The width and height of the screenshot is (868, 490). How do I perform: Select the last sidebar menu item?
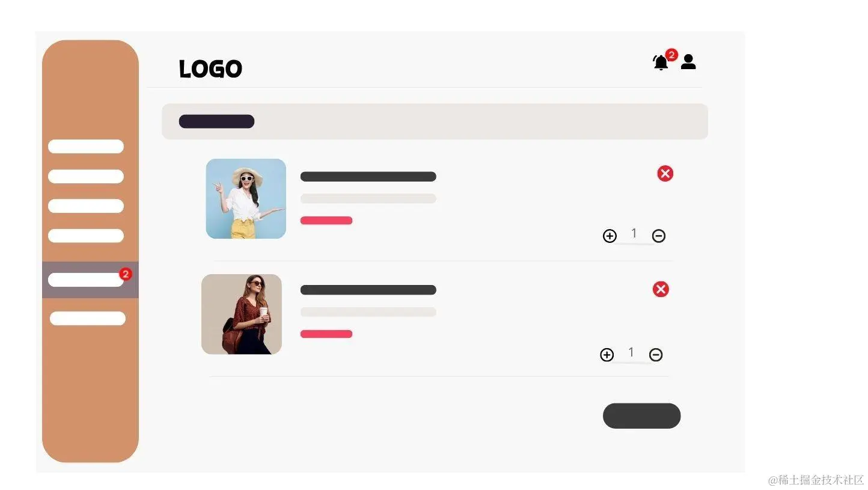88,318
